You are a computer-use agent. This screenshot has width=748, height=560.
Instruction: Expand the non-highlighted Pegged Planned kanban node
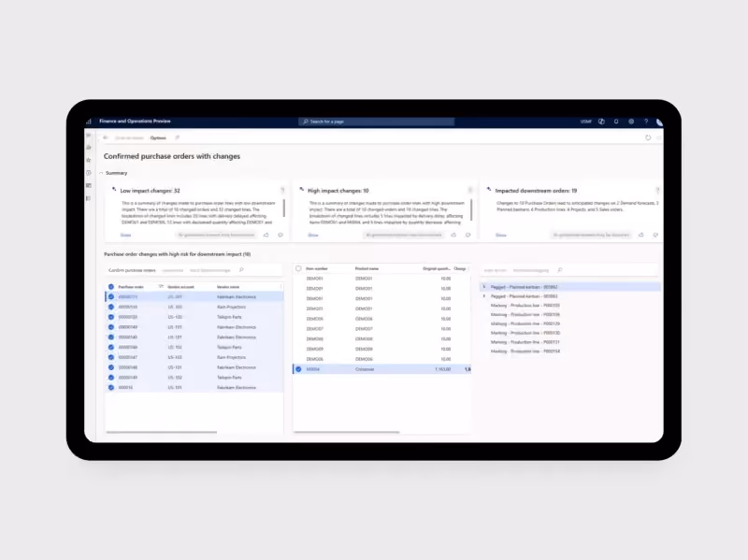point(484,296)
